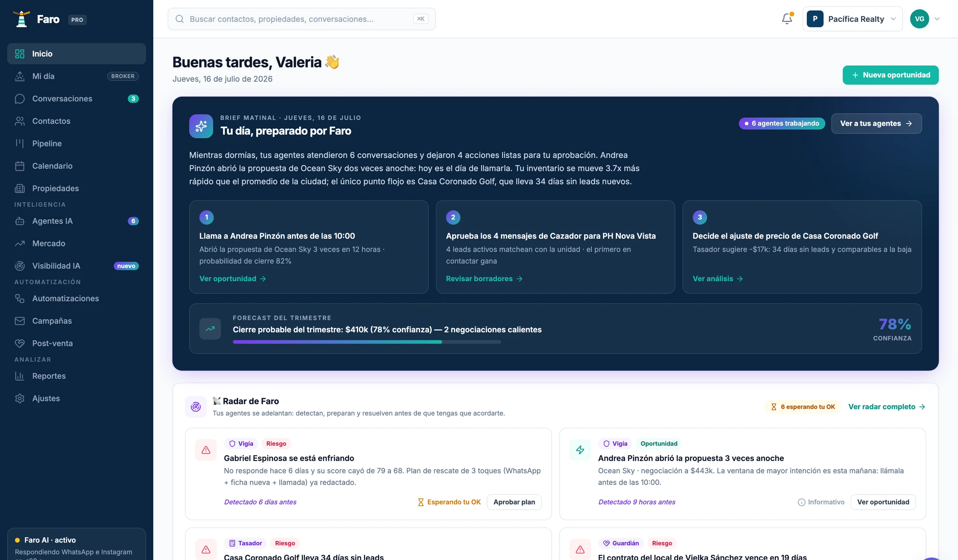Click heading 'Llama a Andrea Pinzón antes de las 10:00'
The image size is (958, 560).
[x=277, y=236]
